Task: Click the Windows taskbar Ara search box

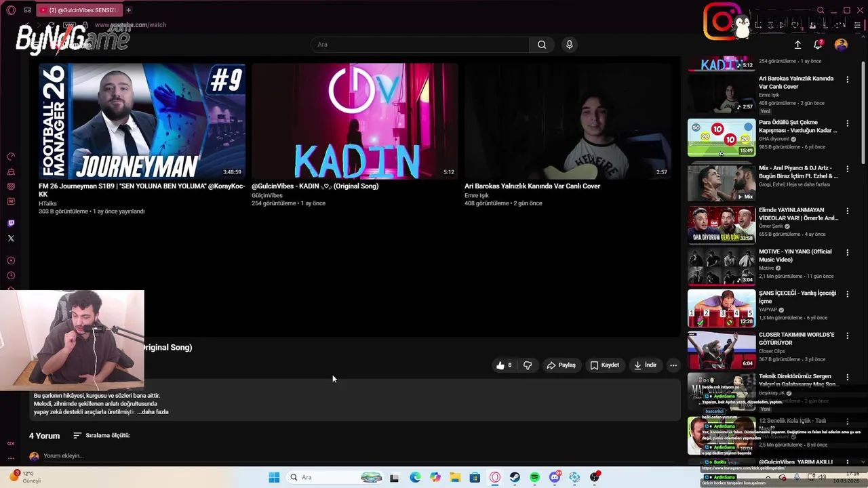Action: point(334,477)
